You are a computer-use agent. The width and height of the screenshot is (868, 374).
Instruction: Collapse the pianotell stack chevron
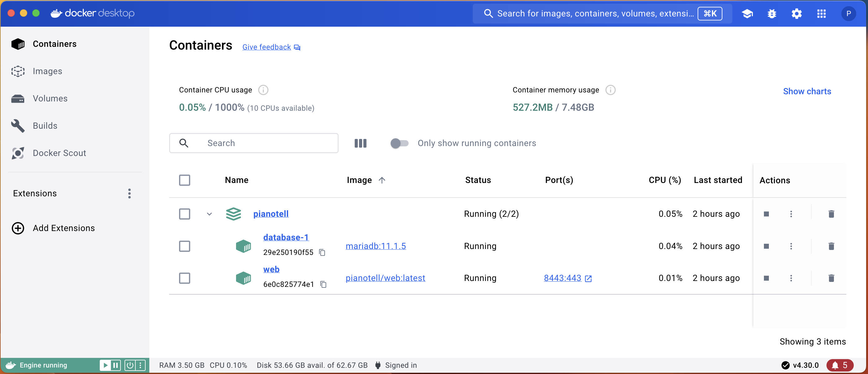pos(209,214)
